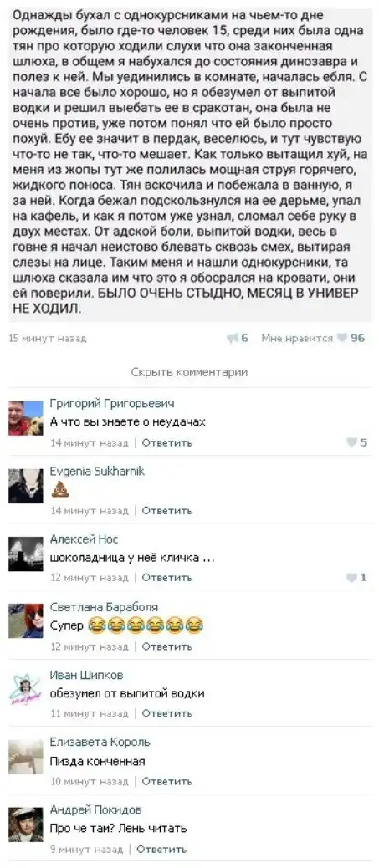This screenshot has width=379, height=868.
Task: Click Ответить under Андрей Покидов's comment
Action: pos(161,849)
